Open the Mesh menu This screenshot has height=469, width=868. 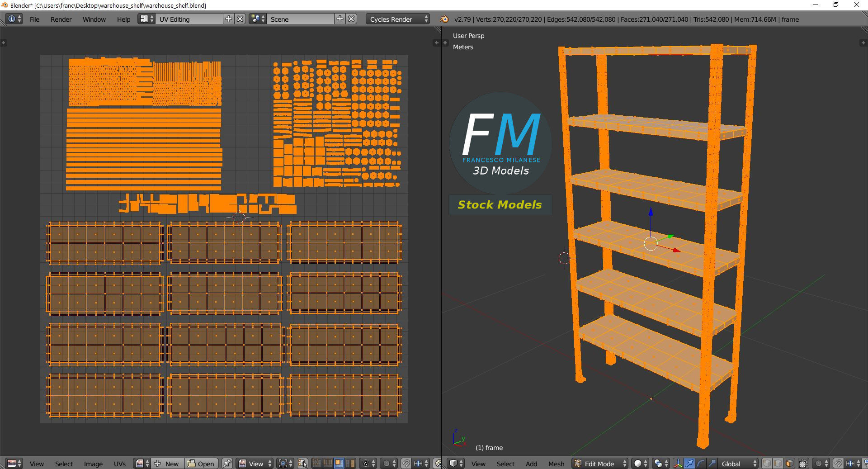tap(556, 464)
